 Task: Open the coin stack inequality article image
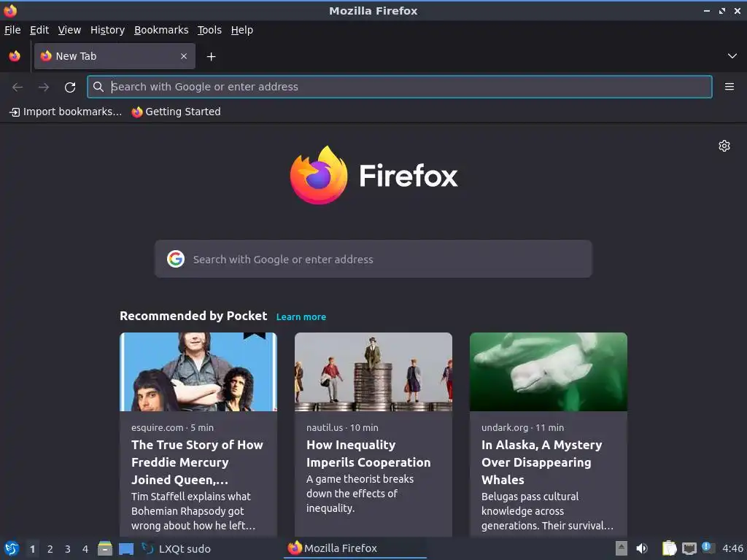coord(373,372)
